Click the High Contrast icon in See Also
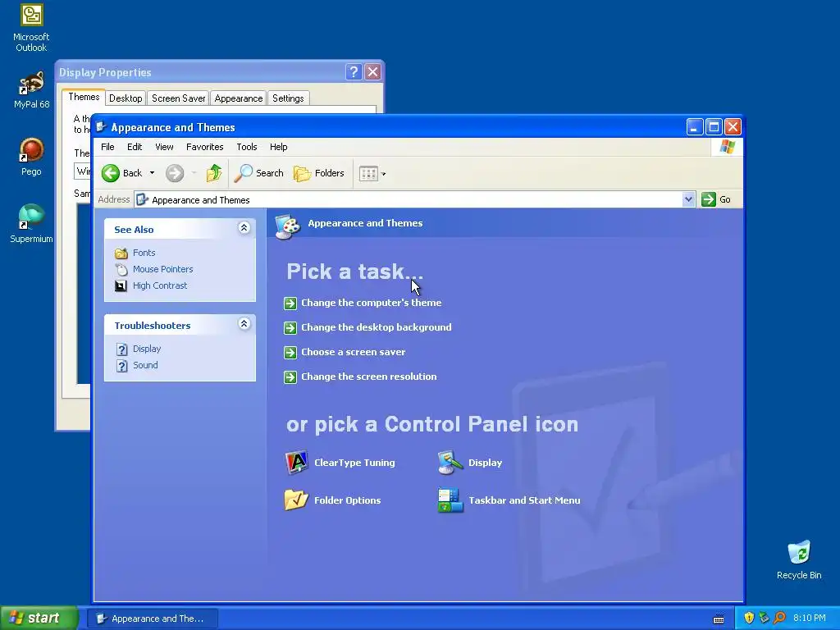This screenshot has width=840, height=630. (x=121, y=285)
